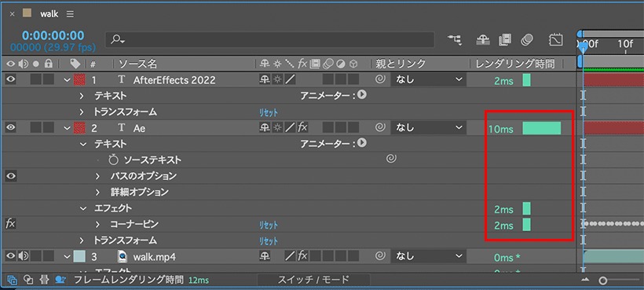
Task: Click parent pick whip for AfterEffects 2022 layer
Action: tap(380, 79)
